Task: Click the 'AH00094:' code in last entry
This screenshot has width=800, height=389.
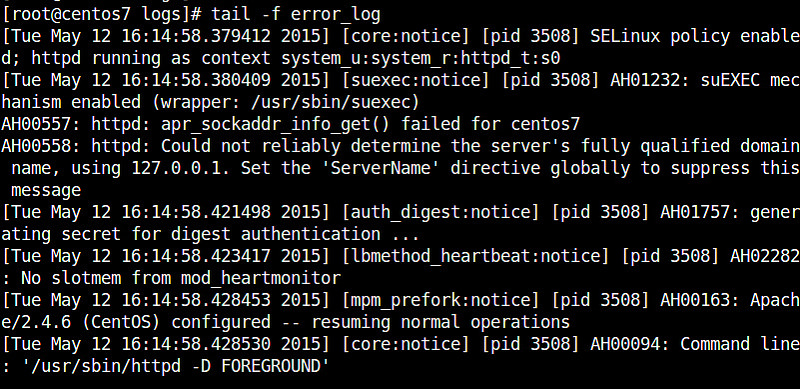Action: coord(630,344)
